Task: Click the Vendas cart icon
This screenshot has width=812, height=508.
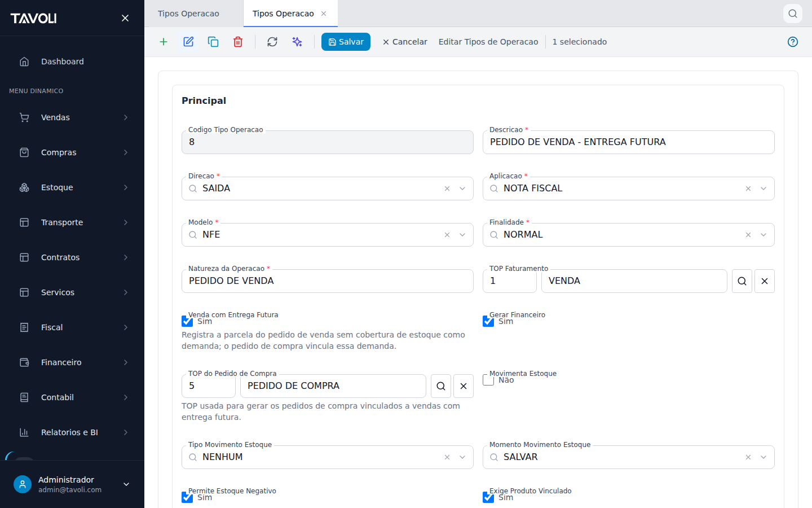Action: [x=24, y=117]
